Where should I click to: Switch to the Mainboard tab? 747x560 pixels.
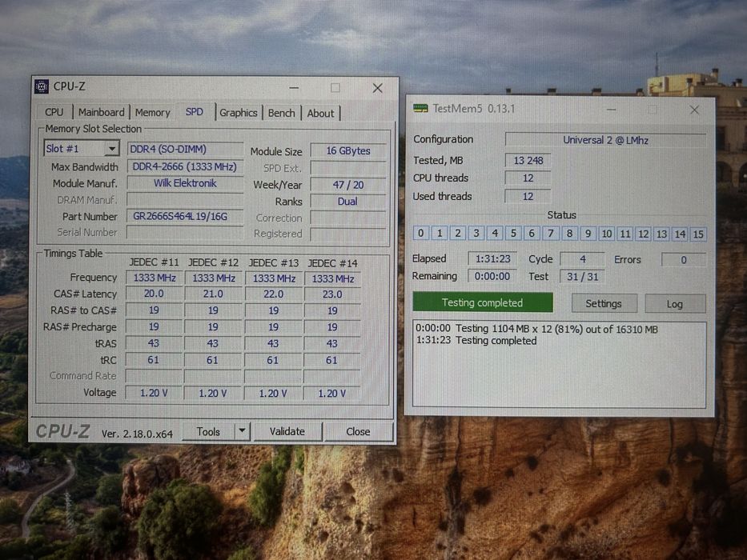[x=101, y=112]
